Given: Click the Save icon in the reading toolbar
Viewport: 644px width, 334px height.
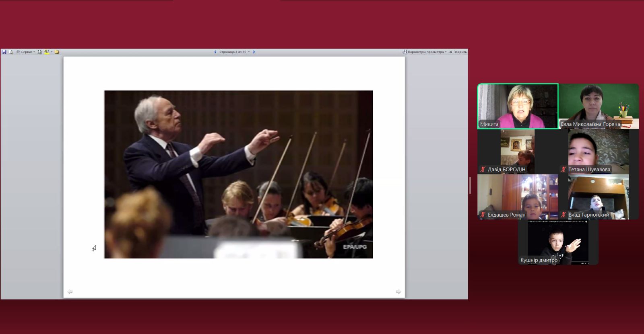Looking at the screenshot, I should click(4, 52).
